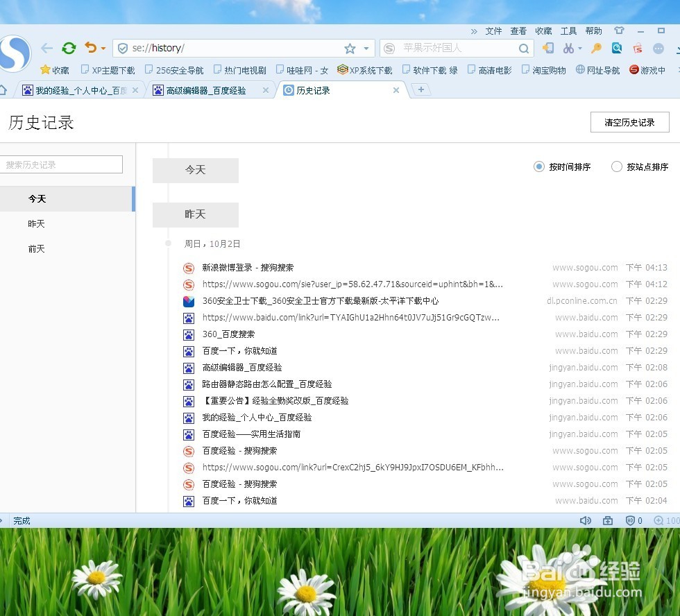
Task: Click the ad-block shield icon in status bar
Action: (630, 520)
